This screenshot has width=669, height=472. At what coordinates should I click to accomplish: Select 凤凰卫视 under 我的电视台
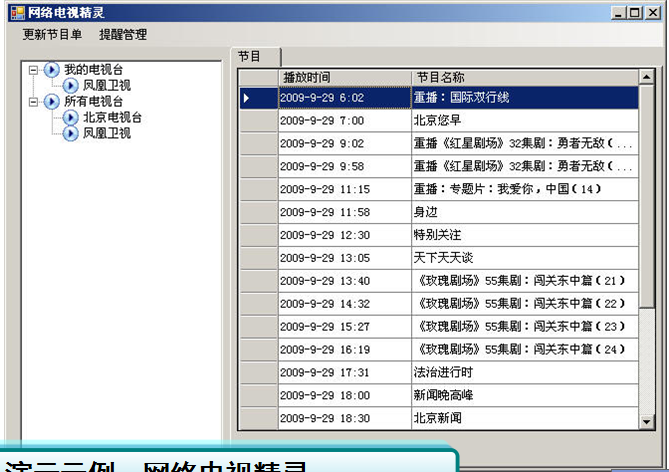point(107,85)
